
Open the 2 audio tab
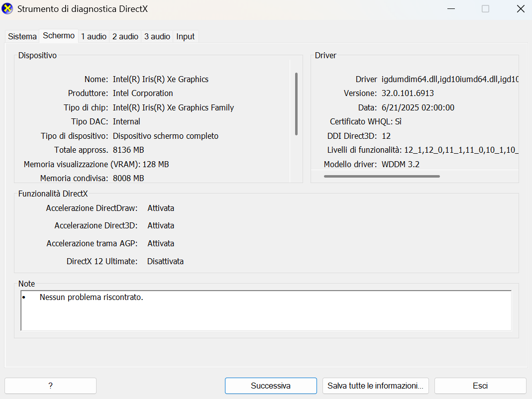[x=125, y=36]
